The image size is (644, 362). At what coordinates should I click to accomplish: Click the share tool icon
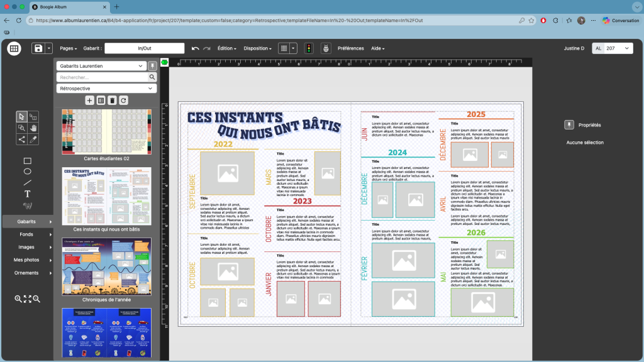pos(21,140)
